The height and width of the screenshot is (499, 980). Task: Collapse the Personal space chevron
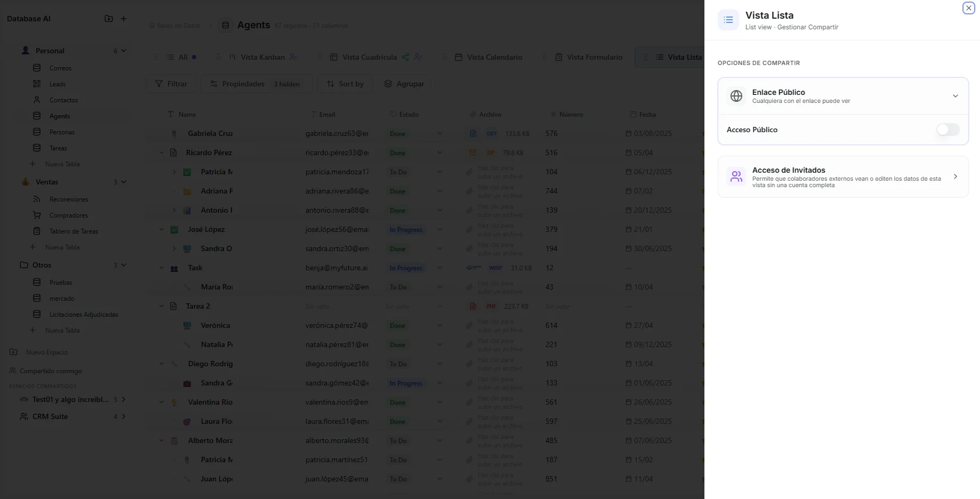pos(124,51)
